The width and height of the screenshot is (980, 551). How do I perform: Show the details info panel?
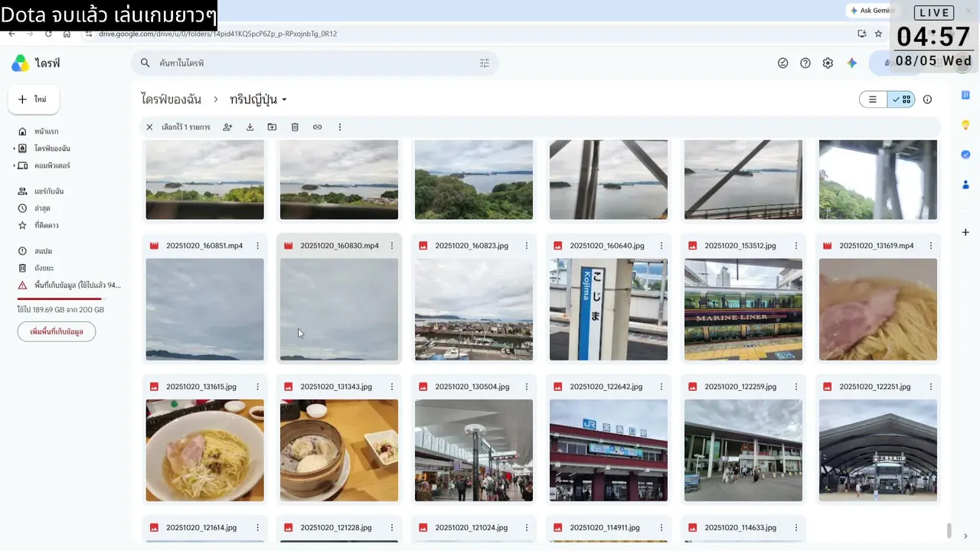[x=927, y=99]
